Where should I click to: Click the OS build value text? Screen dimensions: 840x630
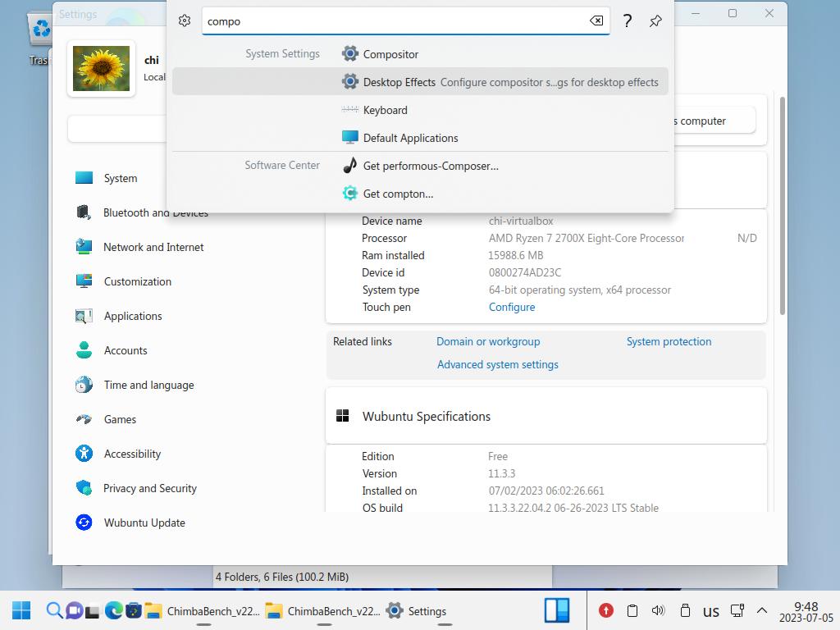[573, 508]
